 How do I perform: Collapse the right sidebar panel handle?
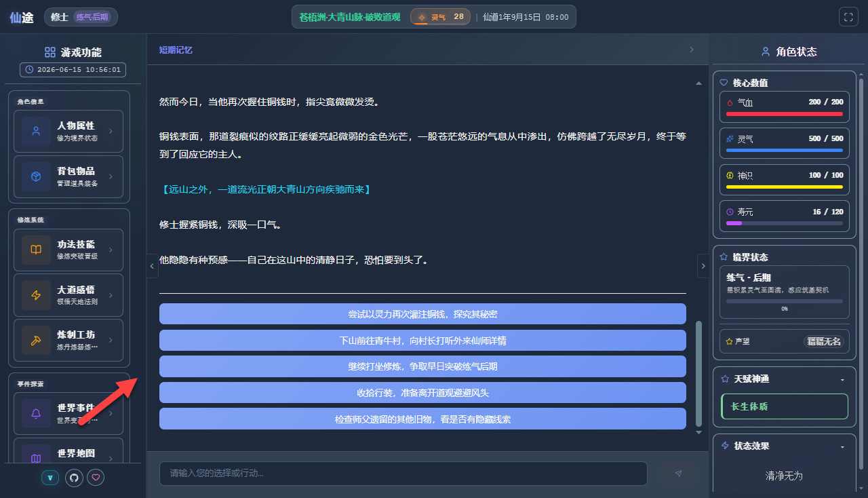[x=703, y=266]
